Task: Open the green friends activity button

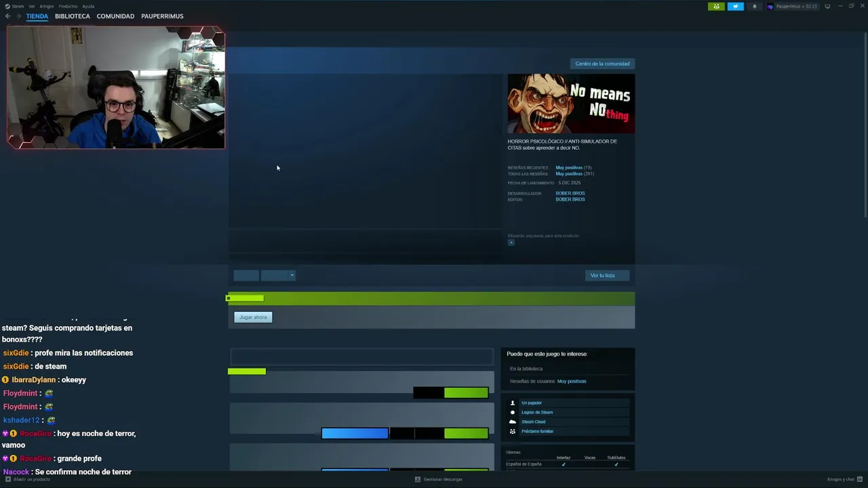Action: (716, 6)
